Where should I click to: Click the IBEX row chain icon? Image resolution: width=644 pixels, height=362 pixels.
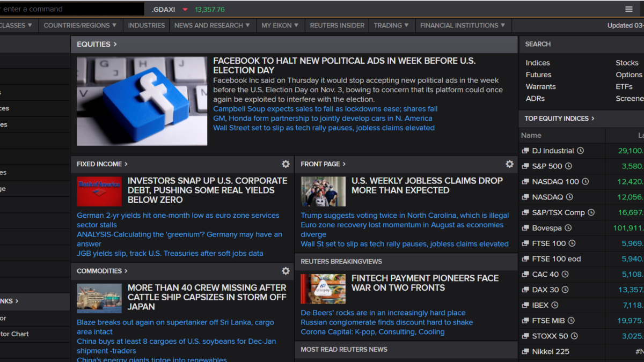[x=525, y=305]
